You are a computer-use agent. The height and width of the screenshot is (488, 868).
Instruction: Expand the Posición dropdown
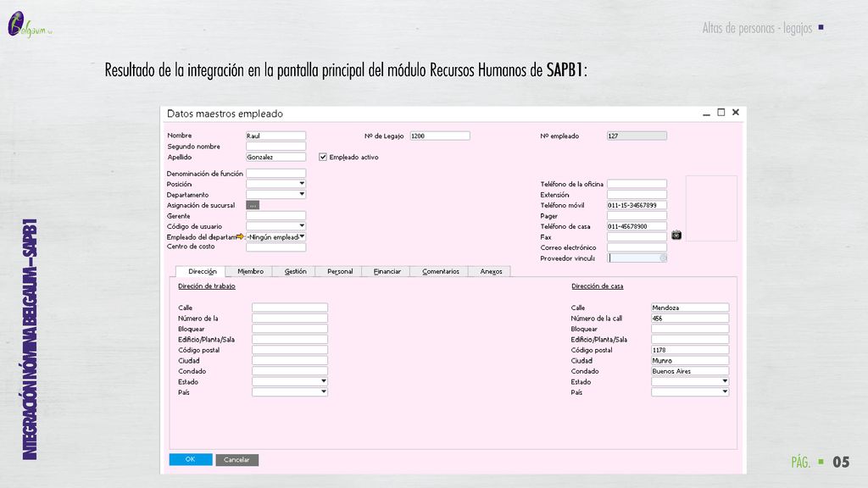302,184
